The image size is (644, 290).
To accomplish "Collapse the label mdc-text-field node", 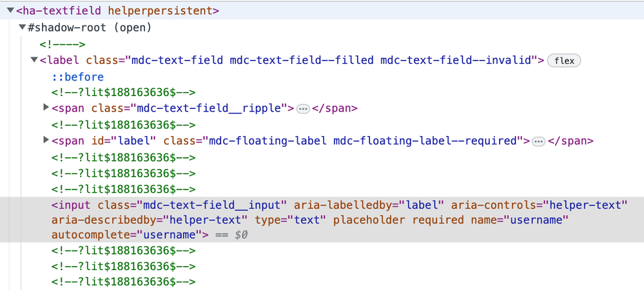I will (x=34, y=60).
